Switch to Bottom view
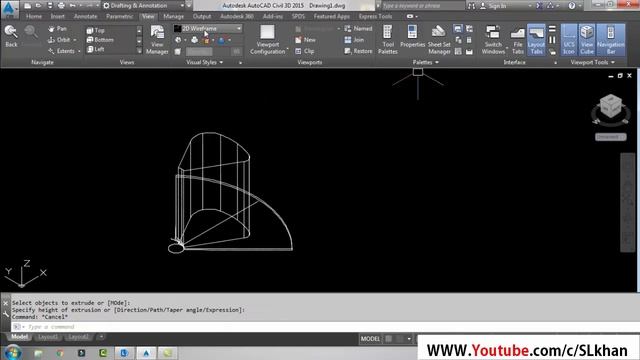Image resolution: width=640 pixels, height=360 pixels. pyautogui.click(x=100, y=40)
